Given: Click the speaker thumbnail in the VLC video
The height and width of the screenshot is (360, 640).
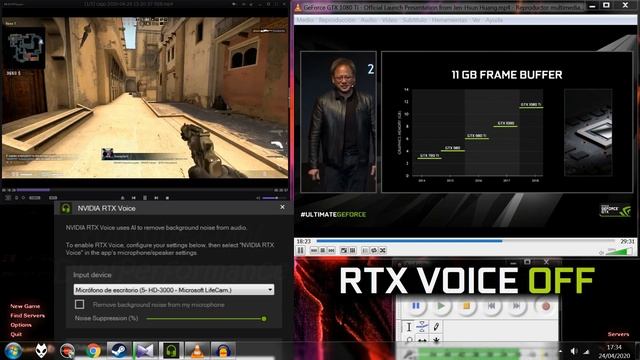Looking at the screenshot, I should (338, 122).
